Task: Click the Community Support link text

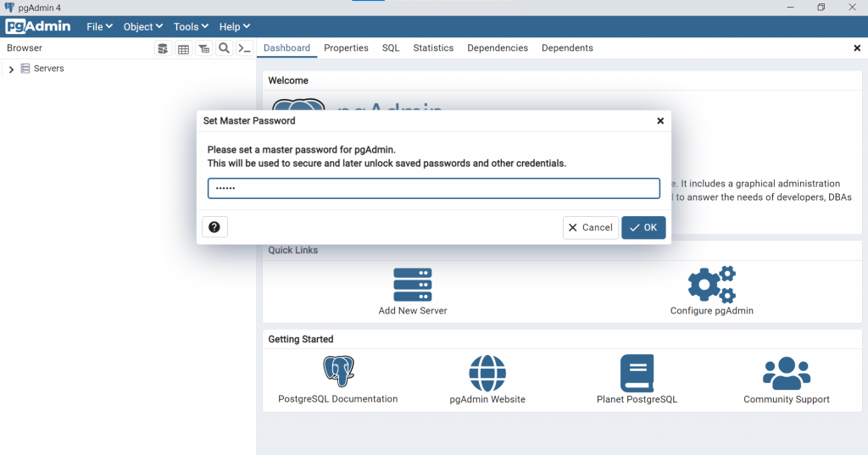Action: pos(787,399)
